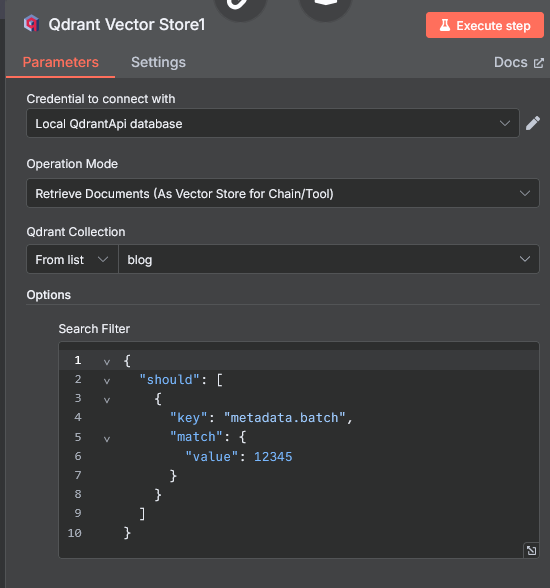Click the "should" key in the editor

pos(169,380)
